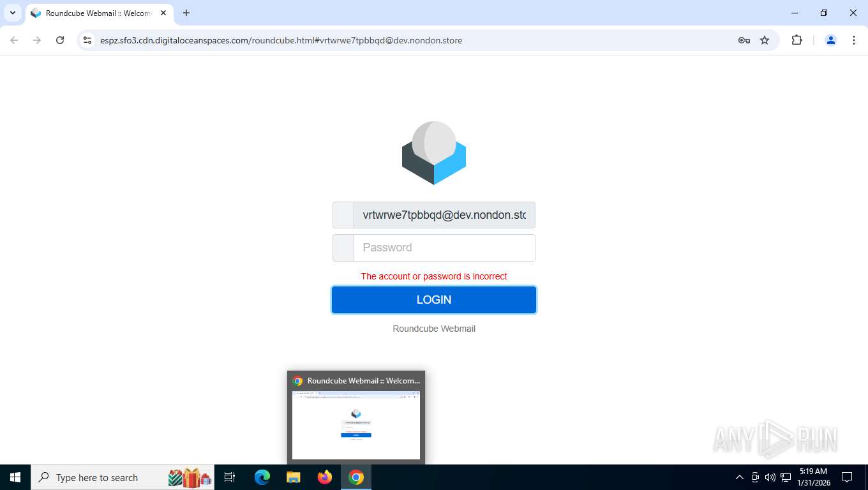Focus the Password input field
Screen dimensions: 868x490
click(444, 248)
